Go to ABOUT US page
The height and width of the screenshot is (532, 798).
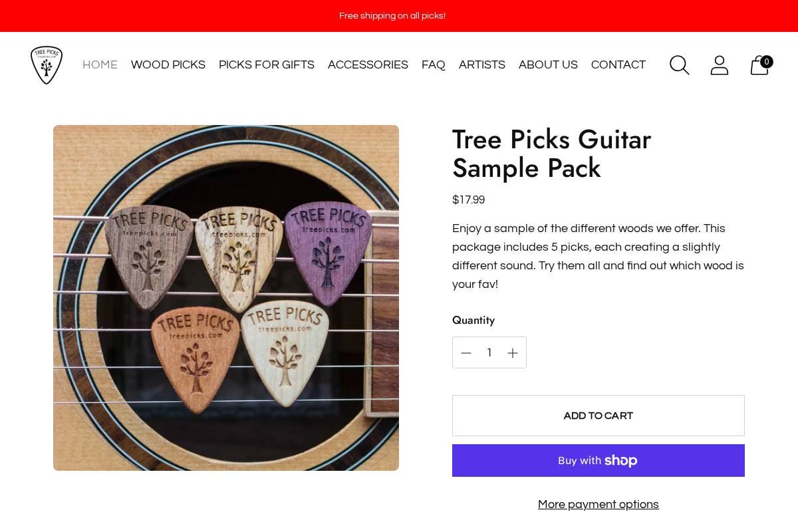(x=548, y=65)
